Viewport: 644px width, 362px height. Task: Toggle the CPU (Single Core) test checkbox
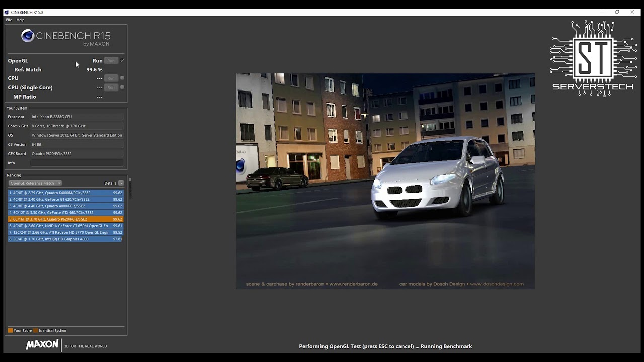pos(122,87)
